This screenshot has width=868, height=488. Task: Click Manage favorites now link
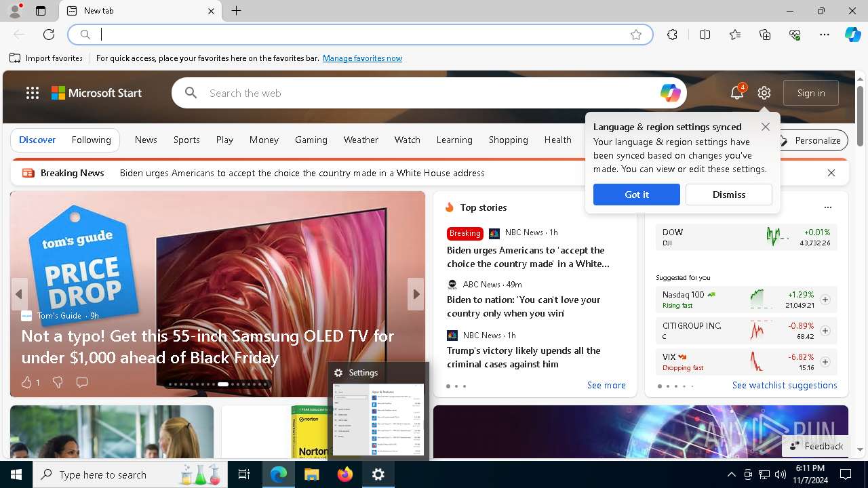[x=362, y=58]
